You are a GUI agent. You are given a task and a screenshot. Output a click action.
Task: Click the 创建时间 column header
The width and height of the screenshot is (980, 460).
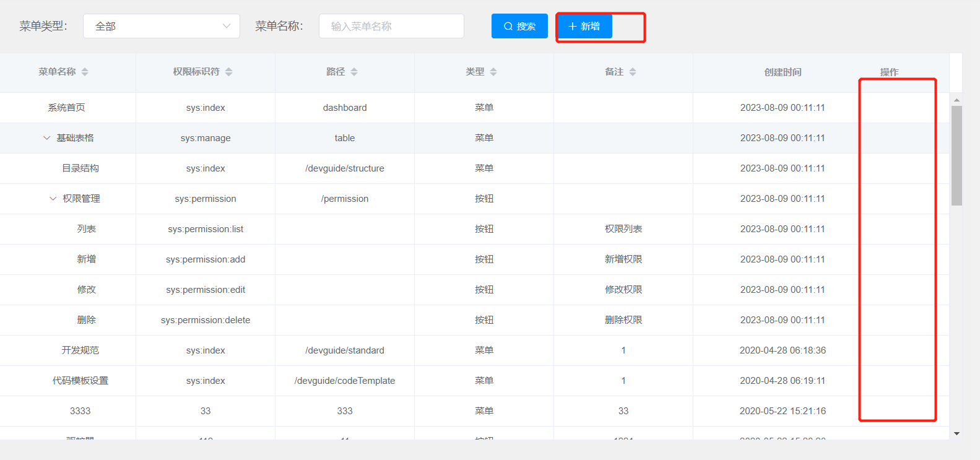(x=783, y=72)
